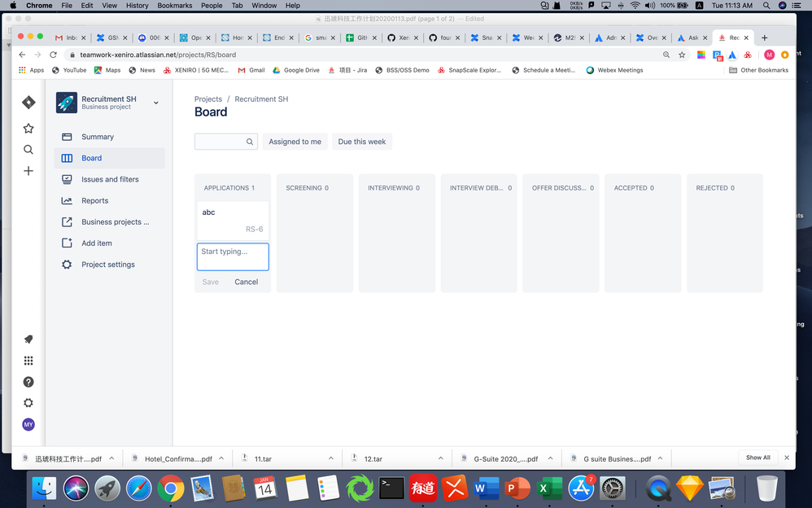The width and height of the screenshot is (812, 508).
Task: Click the labels tag icon in the sidebar
Action: tap(28, 339)
